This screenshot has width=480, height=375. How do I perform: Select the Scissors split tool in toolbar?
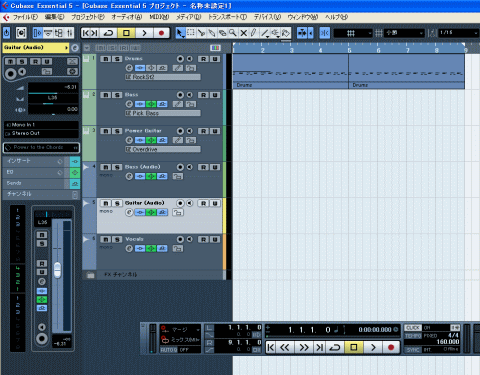point(201,33)
